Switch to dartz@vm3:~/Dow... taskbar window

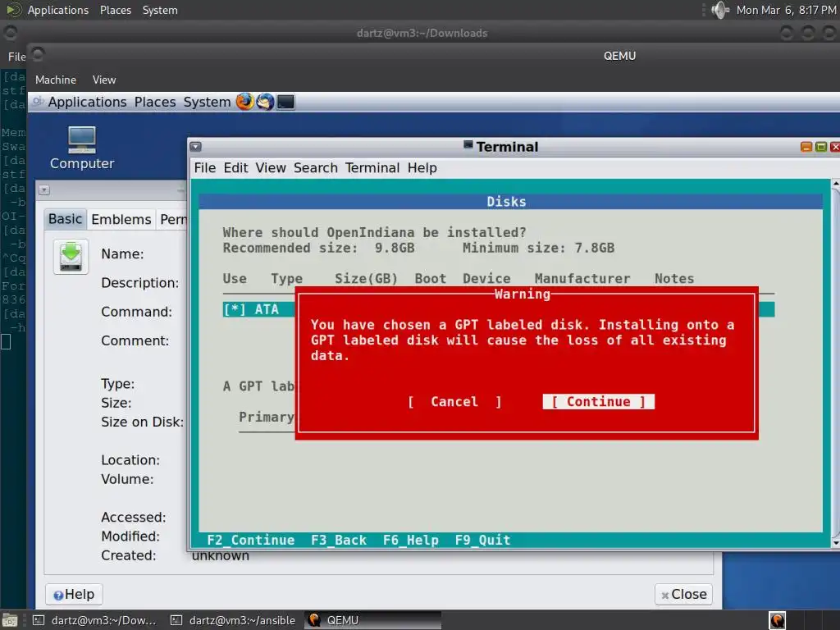(x=95, y=620)
